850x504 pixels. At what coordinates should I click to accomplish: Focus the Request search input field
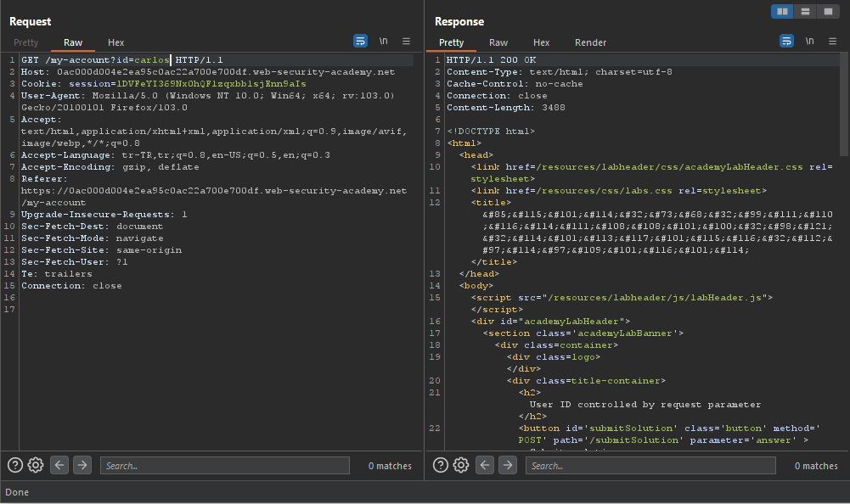coord(225,466)
